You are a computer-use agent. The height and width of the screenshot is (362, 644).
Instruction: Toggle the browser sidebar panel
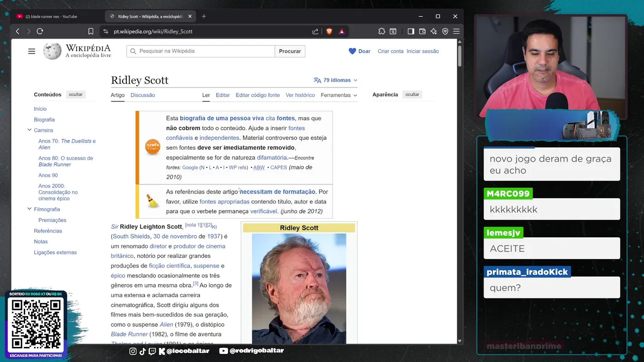point(411,31)
